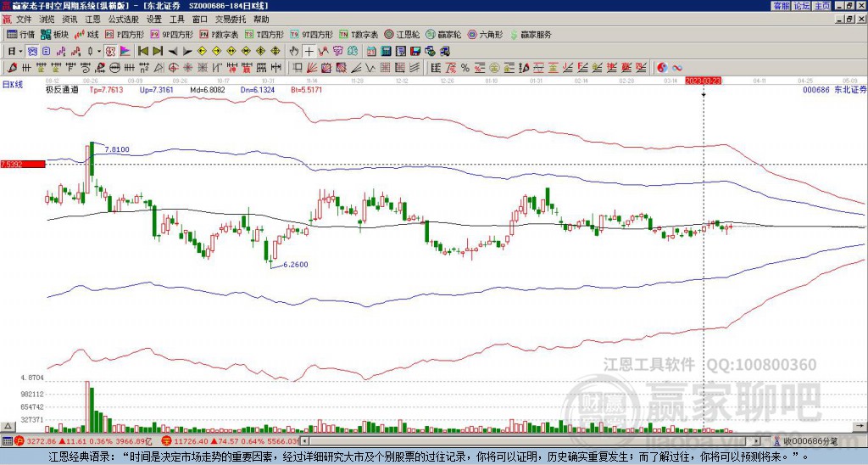Select the hand pan tool
This screenshot has height=465, width=868.
point(294,52)
